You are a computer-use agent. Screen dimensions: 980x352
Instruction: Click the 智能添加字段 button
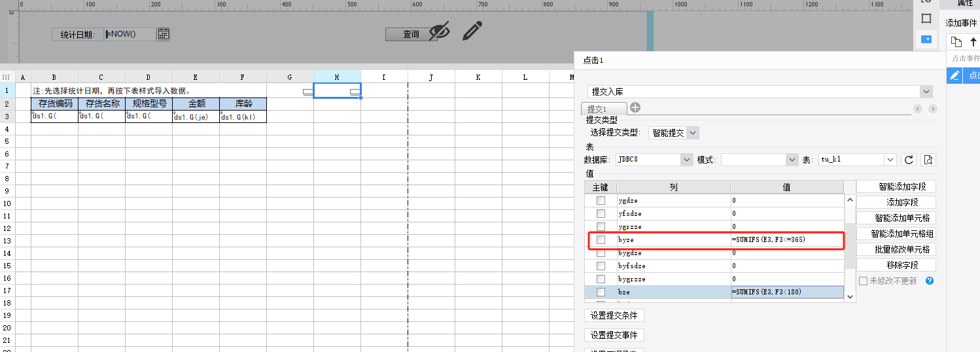(x=896, y=186)
